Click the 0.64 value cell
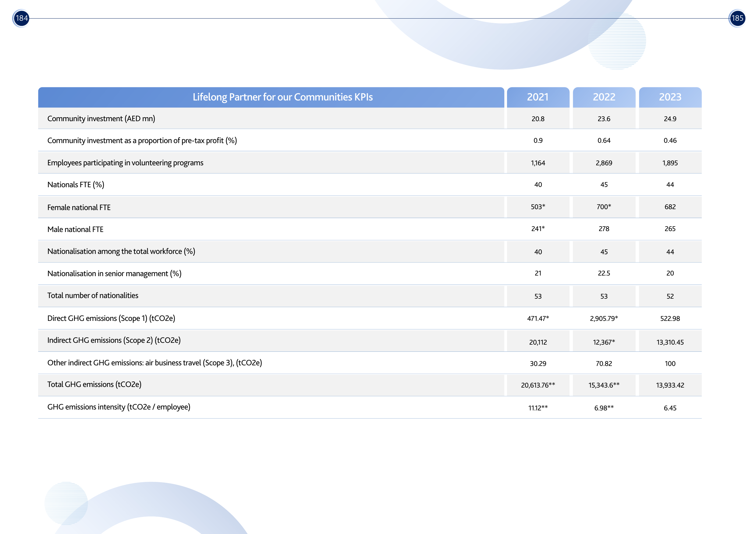The height and width of the screenshot is (534, 756). click(604, 140)
